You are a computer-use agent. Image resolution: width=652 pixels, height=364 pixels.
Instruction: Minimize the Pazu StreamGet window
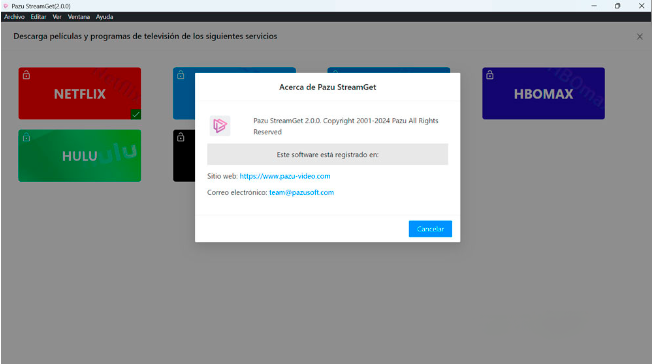[x=594, y=6]
